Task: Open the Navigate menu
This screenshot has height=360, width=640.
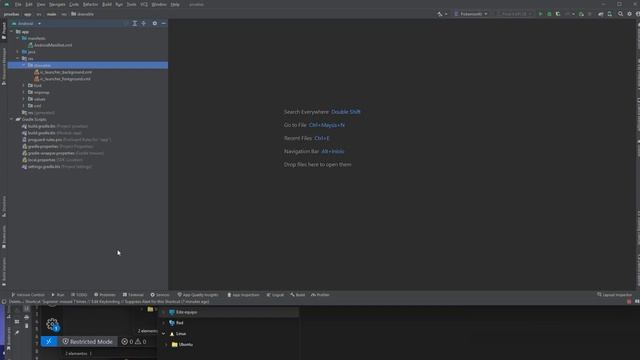Action: [57, 4]
